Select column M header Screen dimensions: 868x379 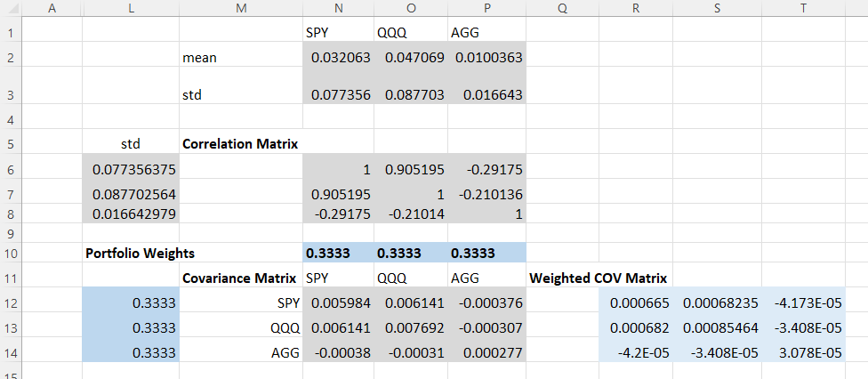[x=241, y=8]
